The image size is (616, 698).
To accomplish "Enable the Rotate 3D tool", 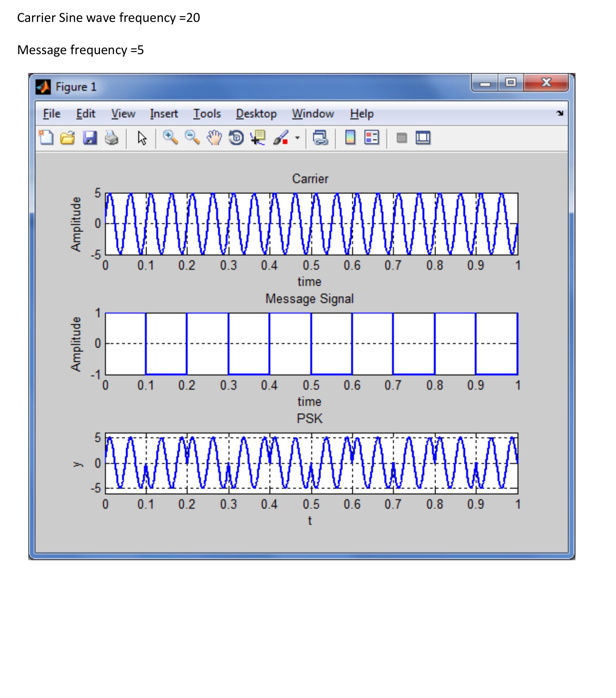I will 236,138.
